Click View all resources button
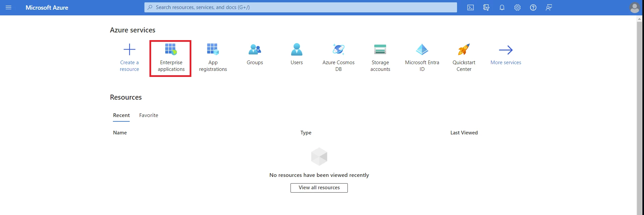Screen dimensions: 644x215 319,188
